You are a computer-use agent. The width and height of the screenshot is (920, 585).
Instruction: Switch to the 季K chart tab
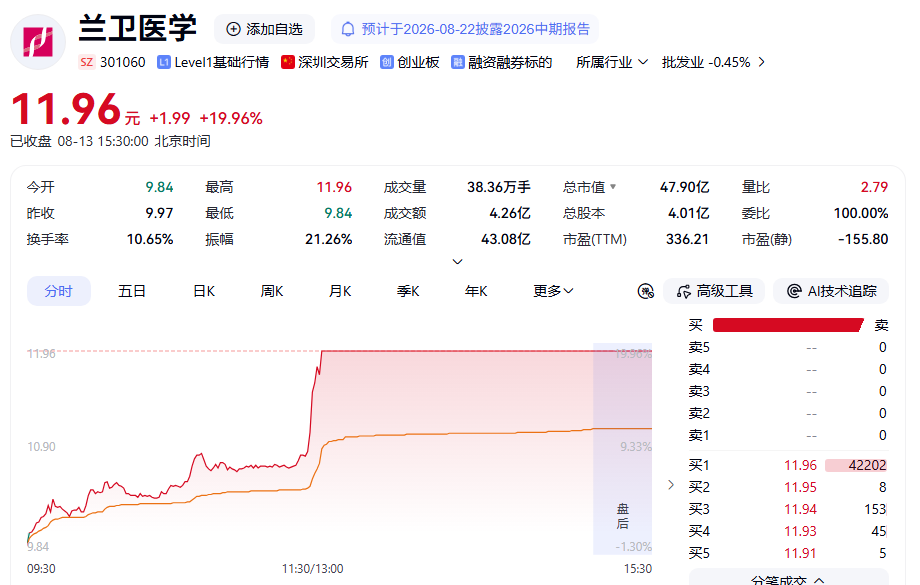pyautogui.click(x=408, y=291)
